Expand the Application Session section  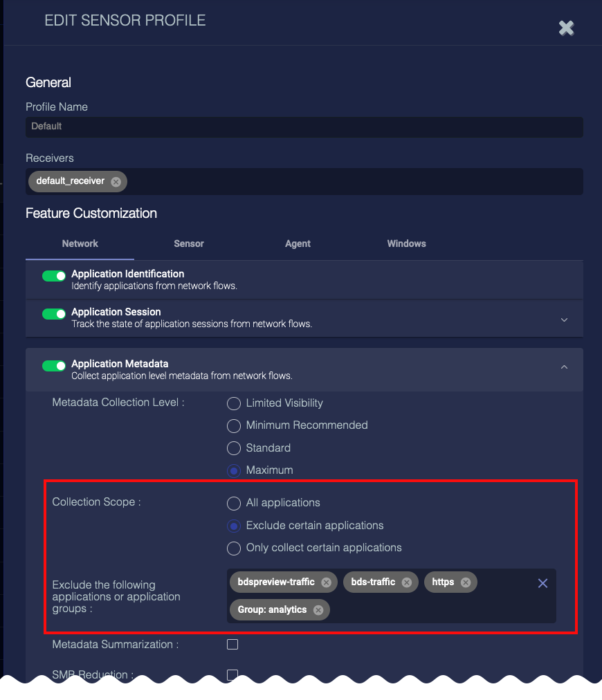click(x=564, y=320)
